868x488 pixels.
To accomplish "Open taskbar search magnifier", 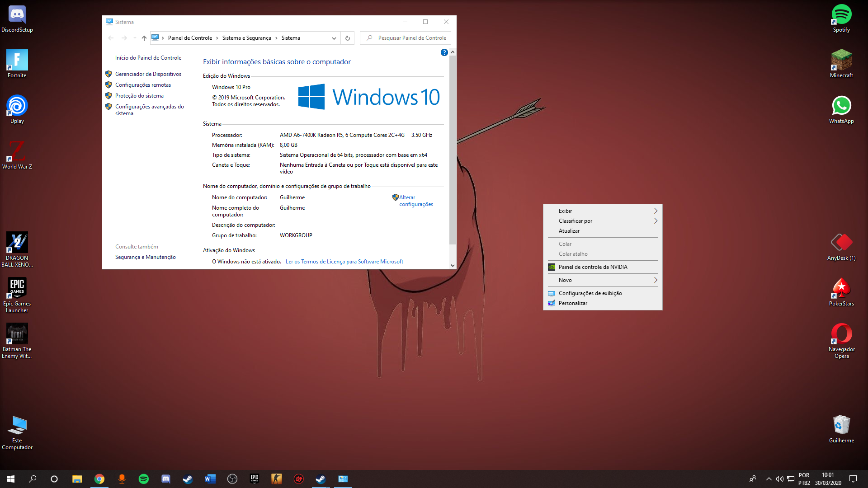I will click(33, 479).
